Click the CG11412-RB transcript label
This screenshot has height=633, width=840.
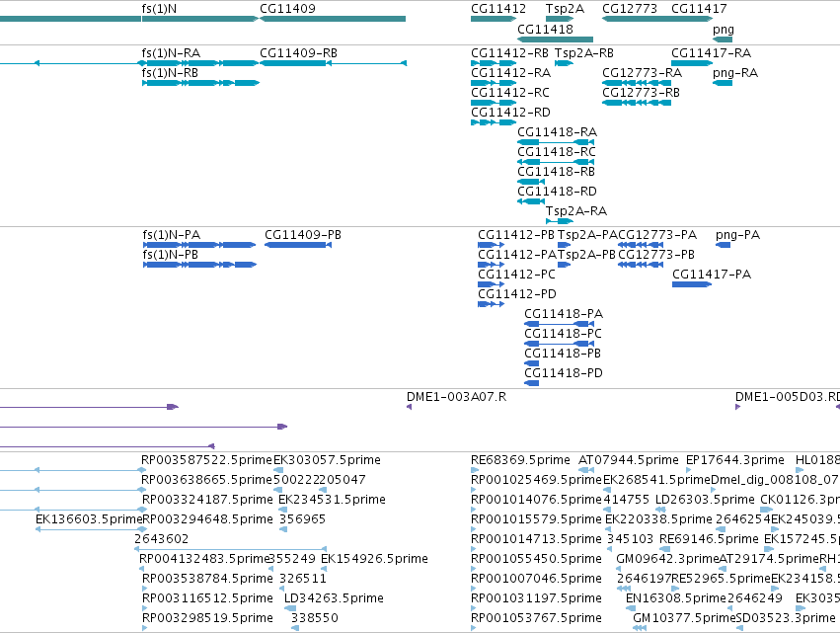pos(509,53)
